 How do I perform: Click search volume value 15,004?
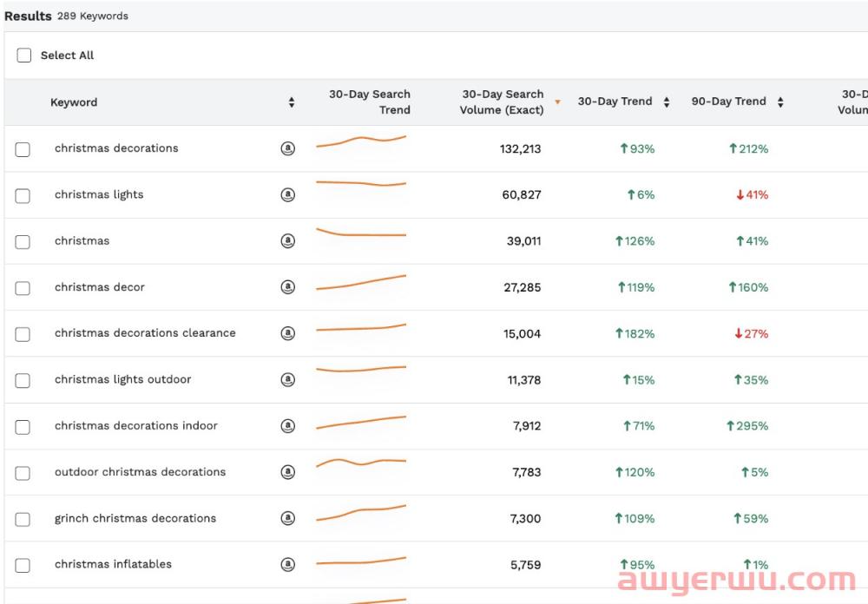[x=522, y=334]
